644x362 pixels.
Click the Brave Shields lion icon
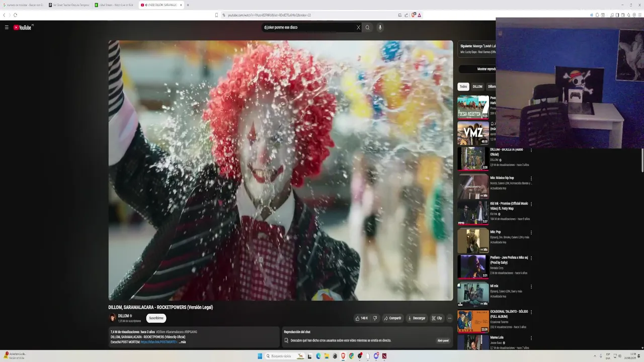click(x=414, y=15)
